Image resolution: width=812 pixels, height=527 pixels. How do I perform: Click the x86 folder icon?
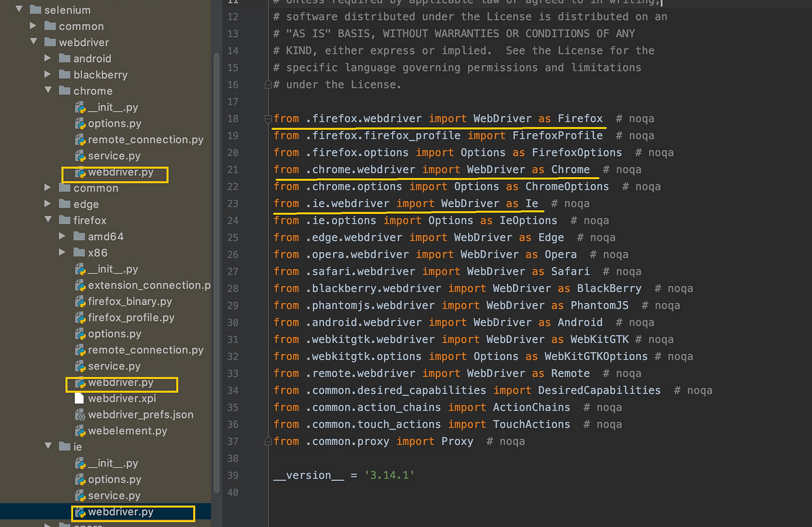pos(79,252)
